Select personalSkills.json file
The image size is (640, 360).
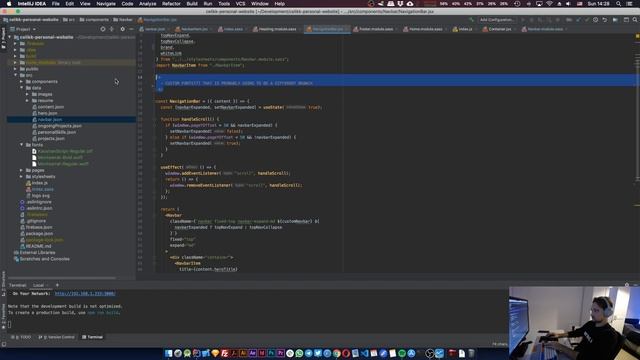click(x=57, y=132)
